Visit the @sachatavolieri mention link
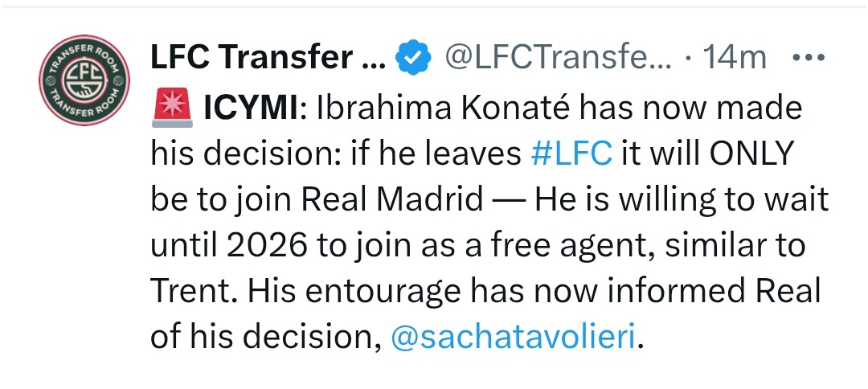Viewport: 868px width, 389px height. pos(513,338)
